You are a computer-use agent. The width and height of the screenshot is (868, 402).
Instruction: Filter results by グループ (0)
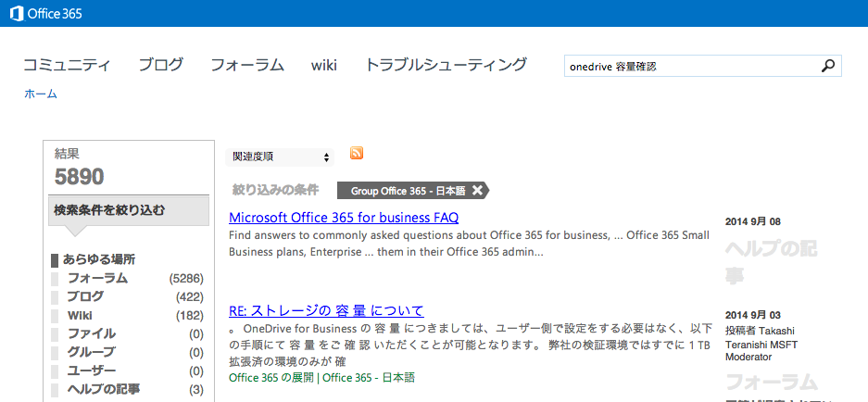click(127, 352)
